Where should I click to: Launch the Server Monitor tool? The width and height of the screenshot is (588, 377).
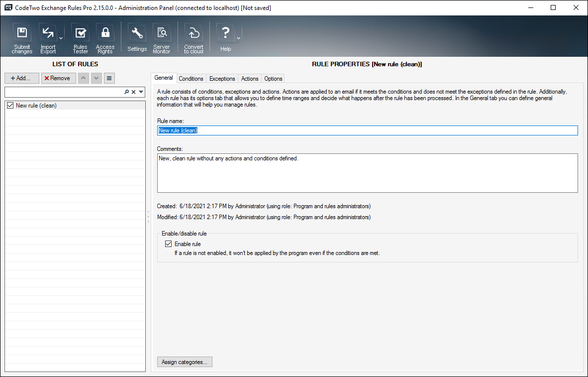click(x=162, y=39)
